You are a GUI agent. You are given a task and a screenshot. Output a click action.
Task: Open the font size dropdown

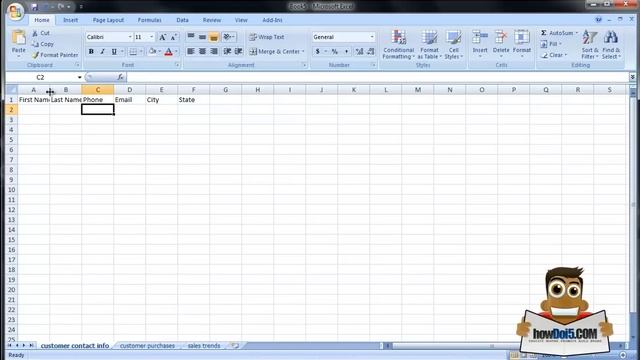click(151, 37)
